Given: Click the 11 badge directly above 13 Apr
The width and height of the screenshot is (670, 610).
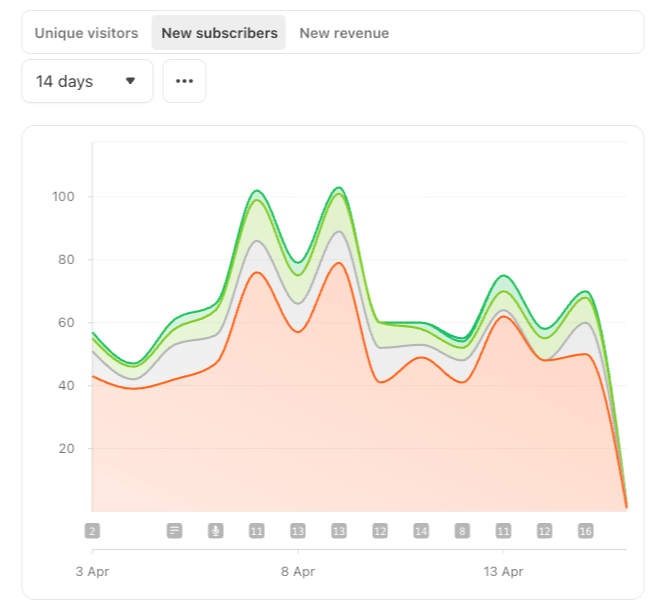Looking at the screenshot, I should pyautogui.click(x=503, y=531).
